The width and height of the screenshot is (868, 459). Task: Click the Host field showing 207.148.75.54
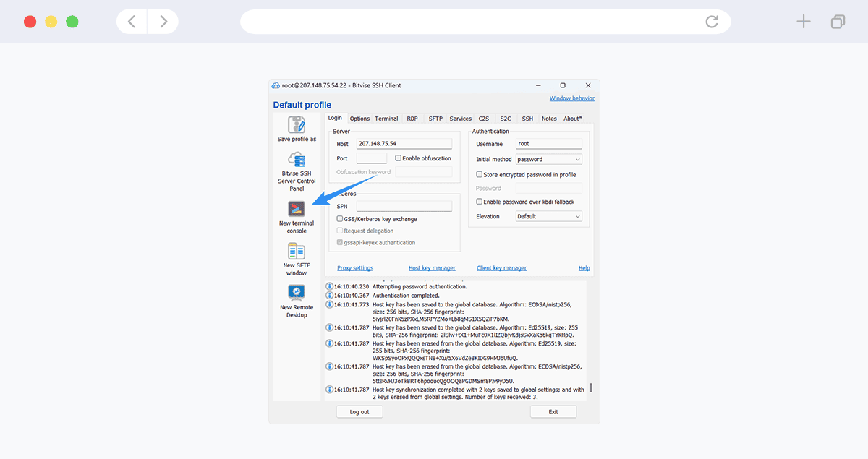pos(404,144)
